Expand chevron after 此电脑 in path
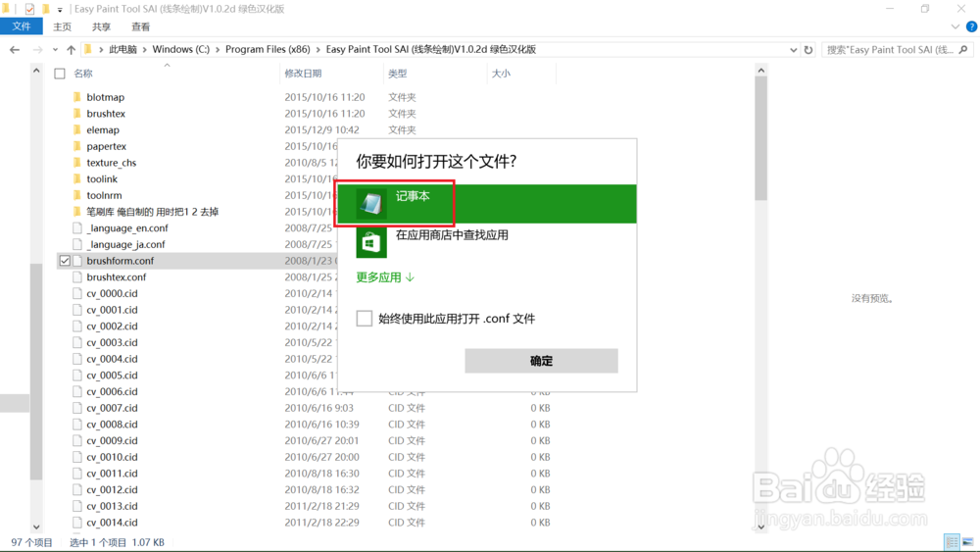 coord(144,49)
